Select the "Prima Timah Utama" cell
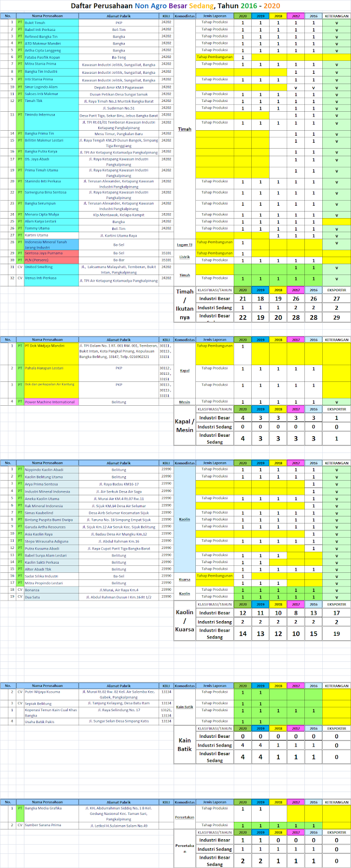This screenshot has width=351, height=868. (51, 172)
